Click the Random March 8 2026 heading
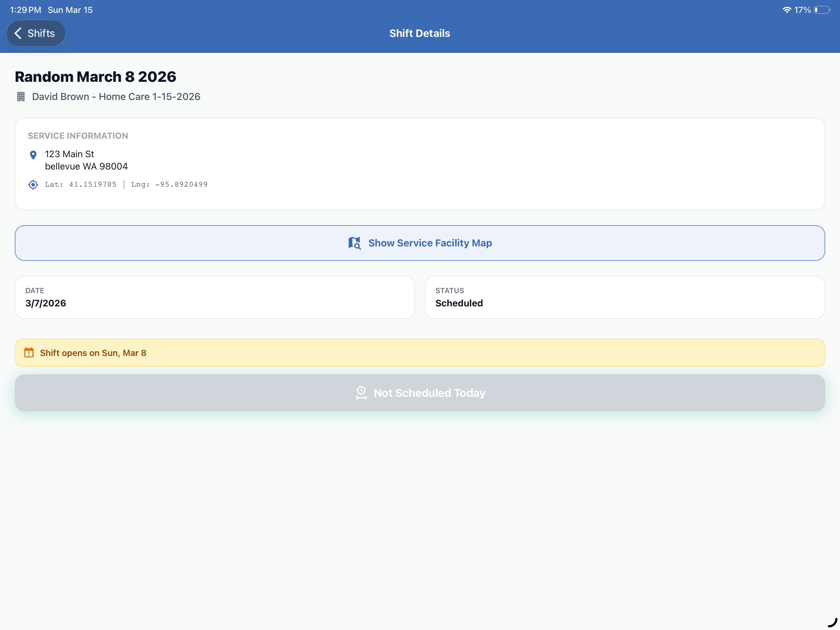This screenshot has height=630, width=840. coord(95,76)
